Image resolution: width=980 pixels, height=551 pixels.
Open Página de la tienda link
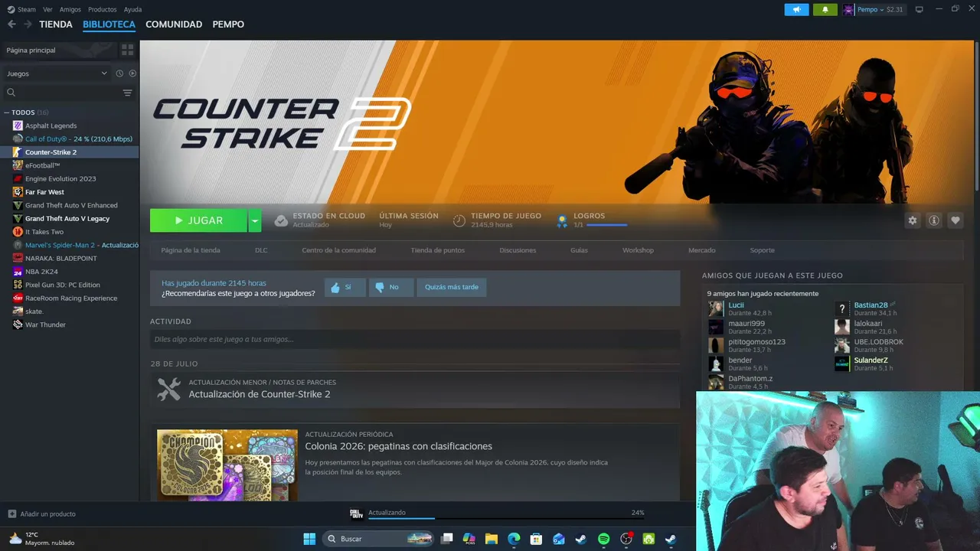click(191, 250)
